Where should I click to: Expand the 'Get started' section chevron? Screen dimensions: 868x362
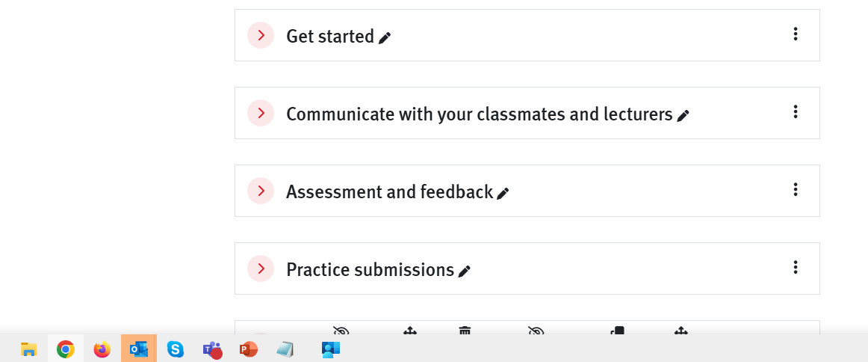coord(261,35)
